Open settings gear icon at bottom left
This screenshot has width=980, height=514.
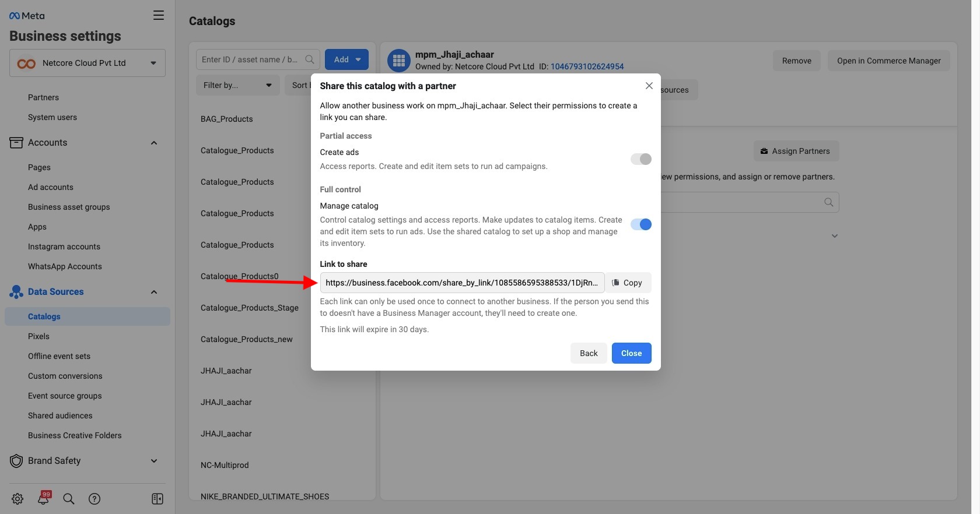(x=17, y=499)
